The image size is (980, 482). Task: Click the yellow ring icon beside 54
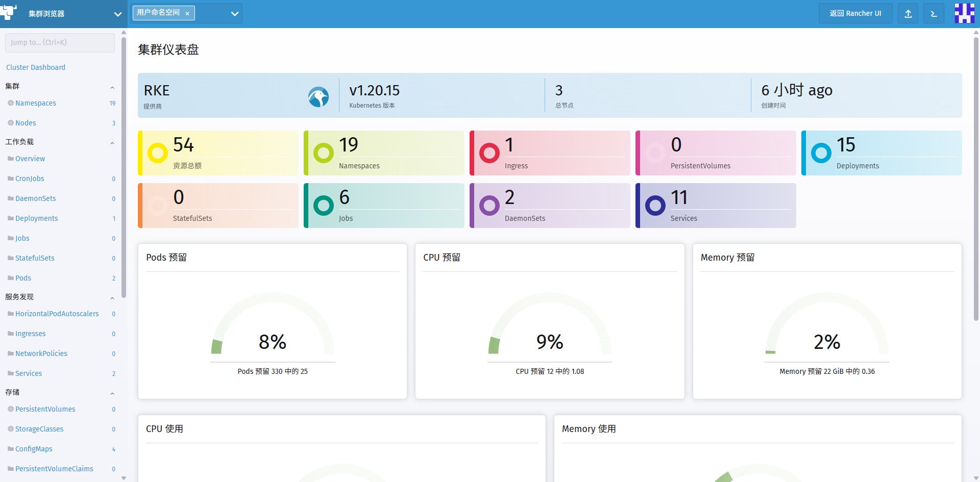coord(158,153)
